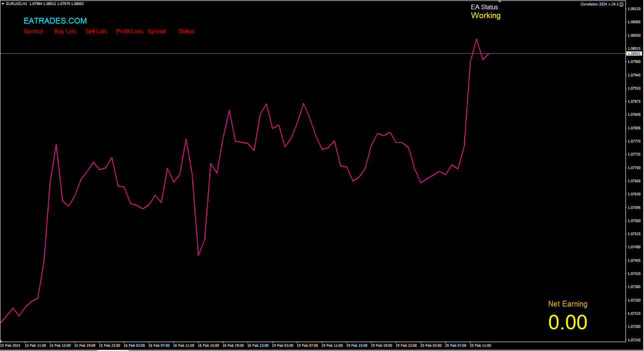This screenshot has height=351, width=644.
Task: Click the Sell Lots column header
Action: coord(96,31)
